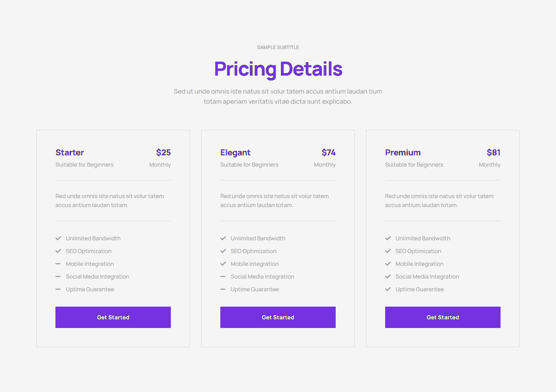Click the dash beside Social Media Integration in Starter
The image size is (556, 392).
pos(58,276)
